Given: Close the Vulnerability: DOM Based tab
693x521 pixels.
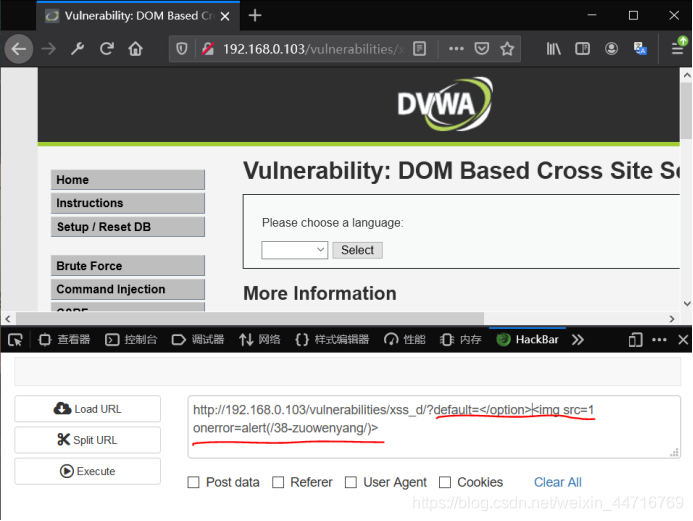Looking at the screenshot, I should pos(225,16).
